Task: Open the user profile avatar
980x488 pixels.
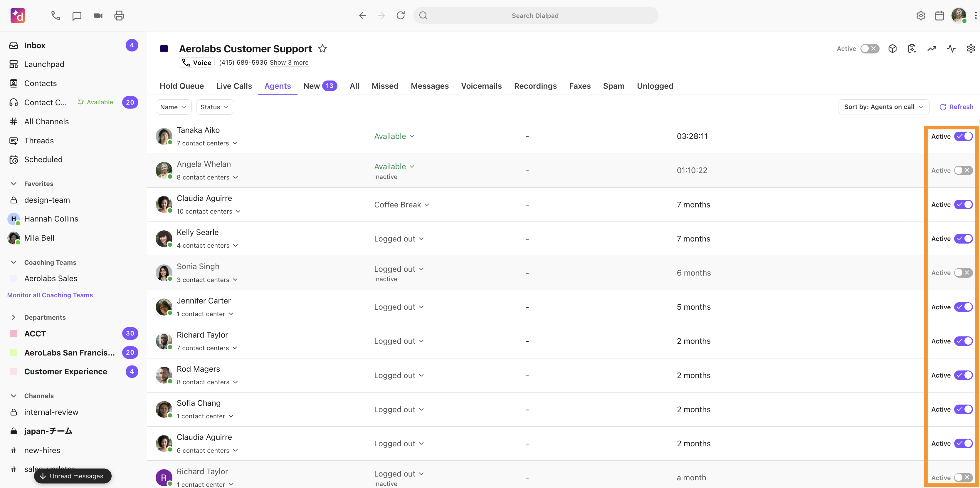Action: (x=959, y=16)
